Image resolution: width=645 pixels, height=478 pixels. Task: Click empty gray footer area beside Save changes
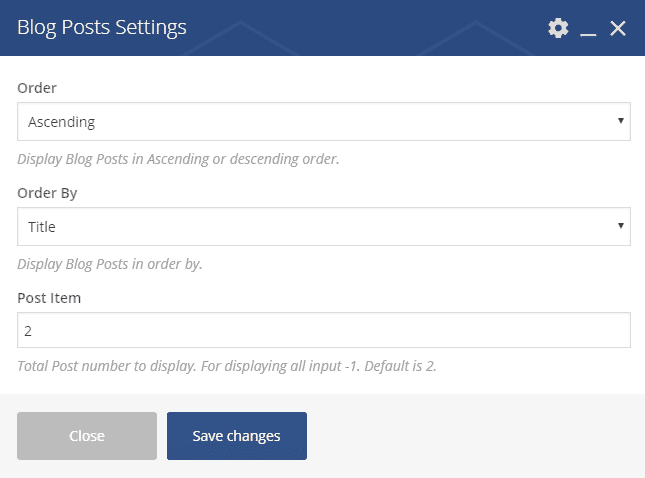[x=470, y=436]
